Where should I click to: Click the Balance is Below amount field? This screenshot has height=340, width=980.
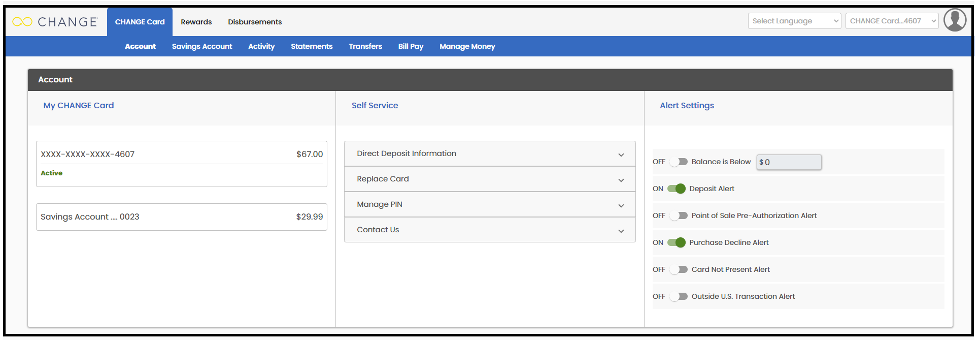[x=789, y=162]
